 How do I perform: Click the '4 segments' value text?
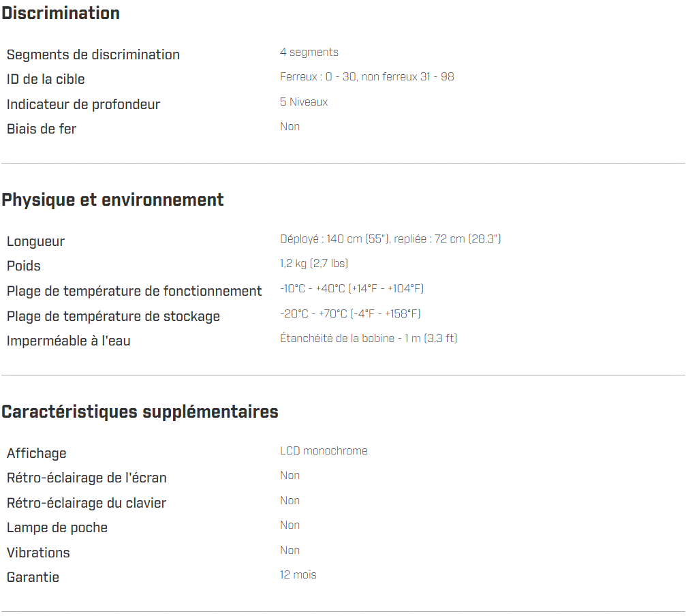click(x=309, y=52)
